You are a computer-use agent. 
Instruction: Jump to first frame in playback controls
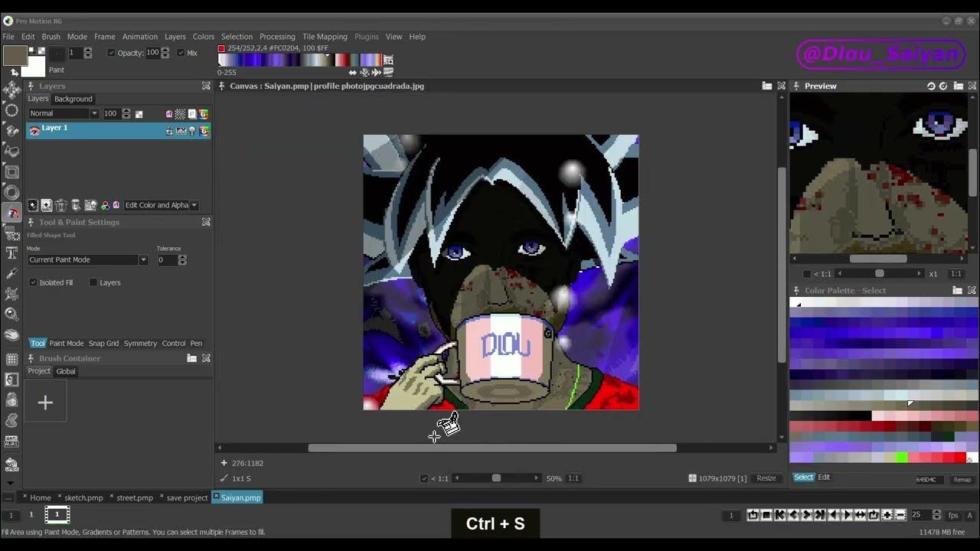[780, 515]
